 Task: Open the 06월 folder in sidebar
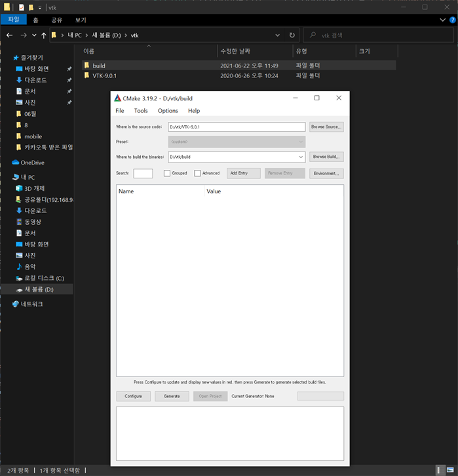pyautogui.click(x=26, y=114)
